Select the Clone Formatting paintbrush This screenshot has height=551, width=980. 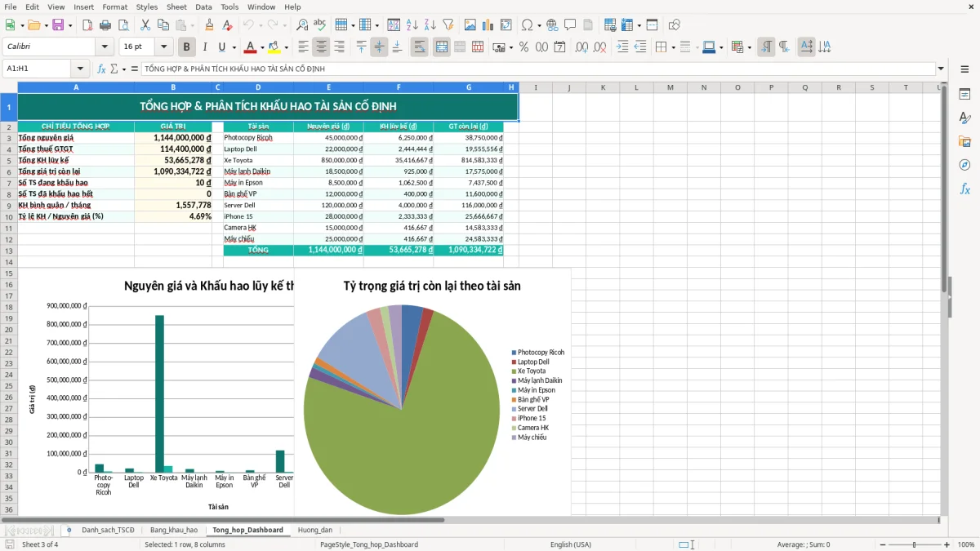[x=209, y=25]
